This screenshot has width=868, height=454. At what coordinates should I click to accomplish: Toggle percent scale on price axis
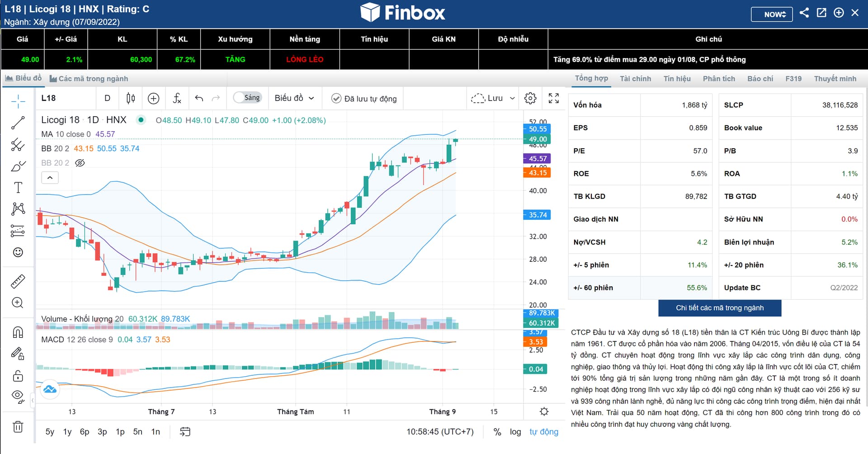point(497,432)
